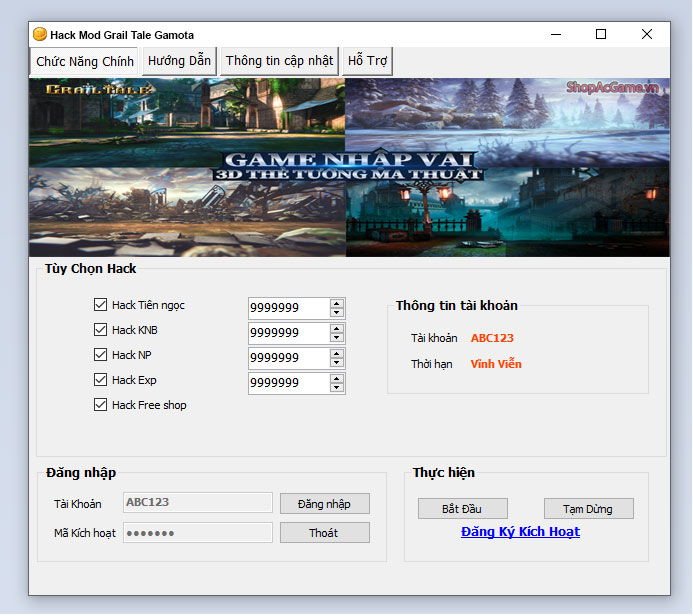Close the Hack Mod Grail Tale window
The image size is (693, 616).
coord(647,34)
